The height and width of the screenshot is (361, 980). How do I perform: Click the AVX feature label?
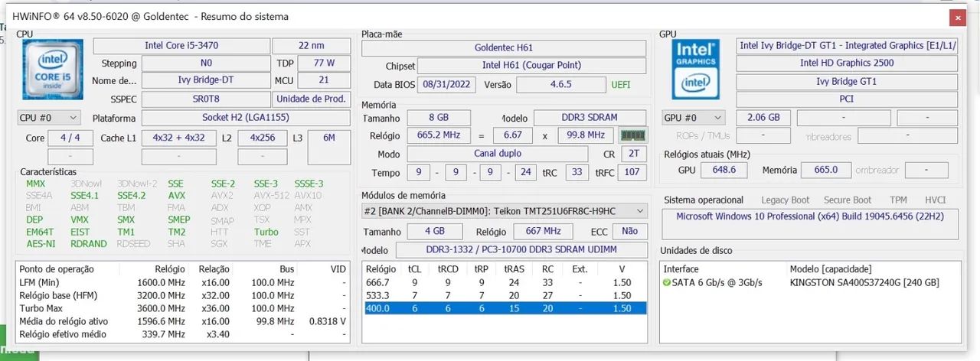(177, 195)
